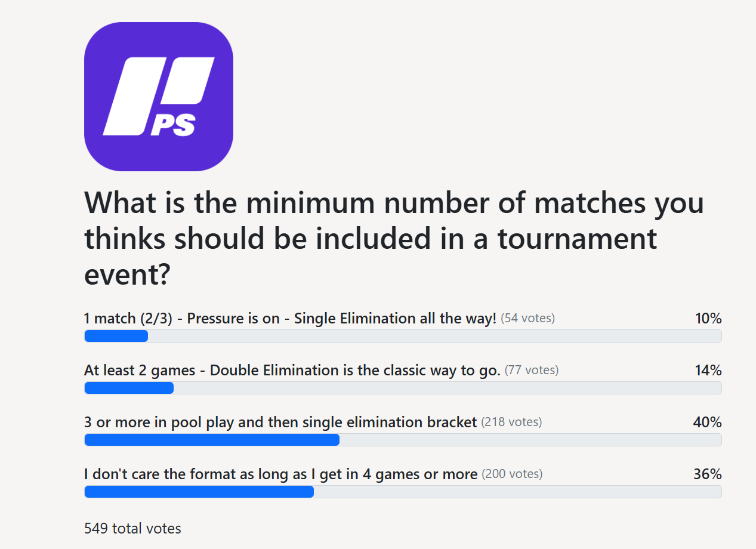756x549 pixels.
Task: Click the 40% result percentage
Action: pos(708,422)
